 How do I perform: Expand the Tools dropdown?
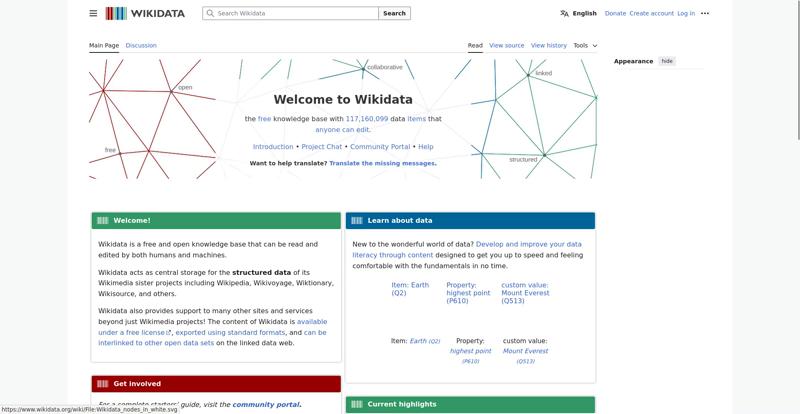585,45
